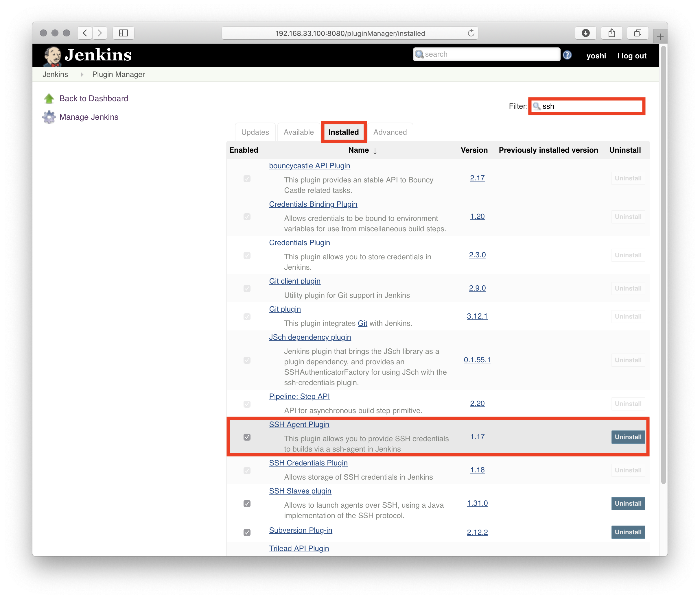This screenshot has height=599, width=700.
Task: Uncheck the SSH Agent Plugin enabled checkbox
Action: [247, 437]
